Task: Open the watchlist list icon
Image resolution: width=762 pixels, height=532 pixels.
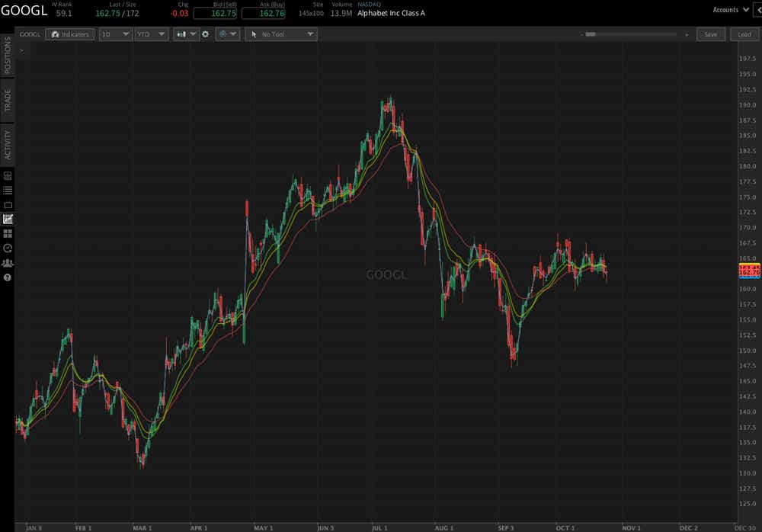Action: (x=8, y=190)
